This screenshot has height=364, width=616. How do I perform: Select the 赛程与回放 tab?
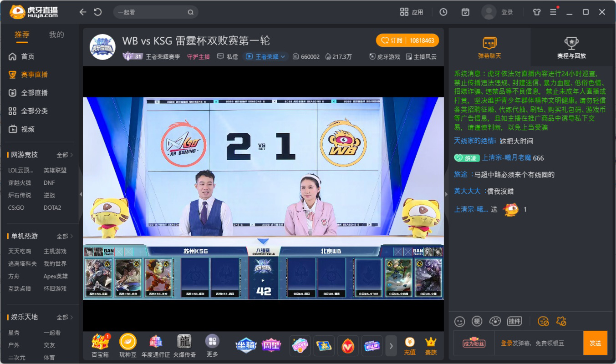[x=571, y=48]
